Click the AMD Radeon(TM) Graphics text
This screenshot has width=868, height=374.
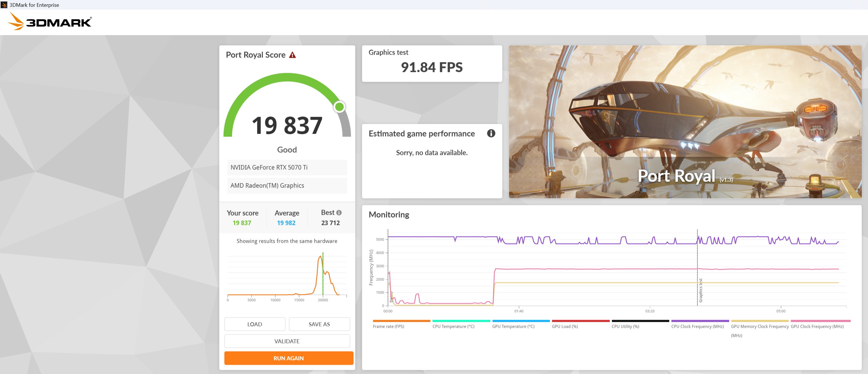(267, 186)
